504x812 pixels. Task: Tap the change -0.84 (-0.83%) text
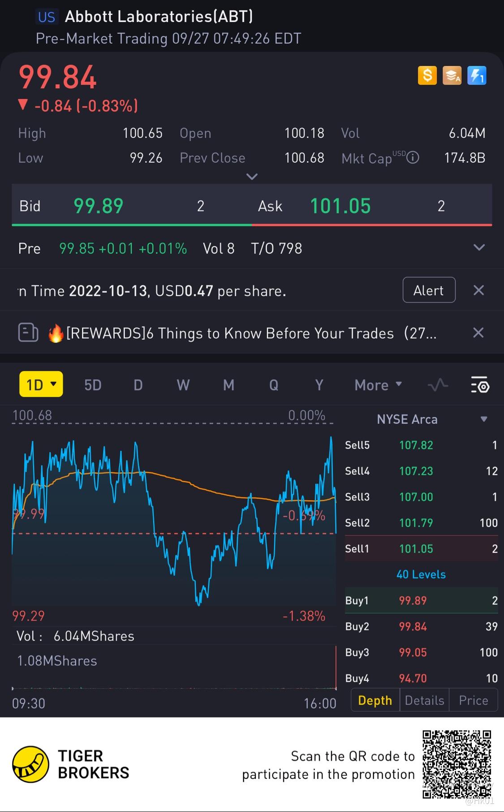(86, 106)
